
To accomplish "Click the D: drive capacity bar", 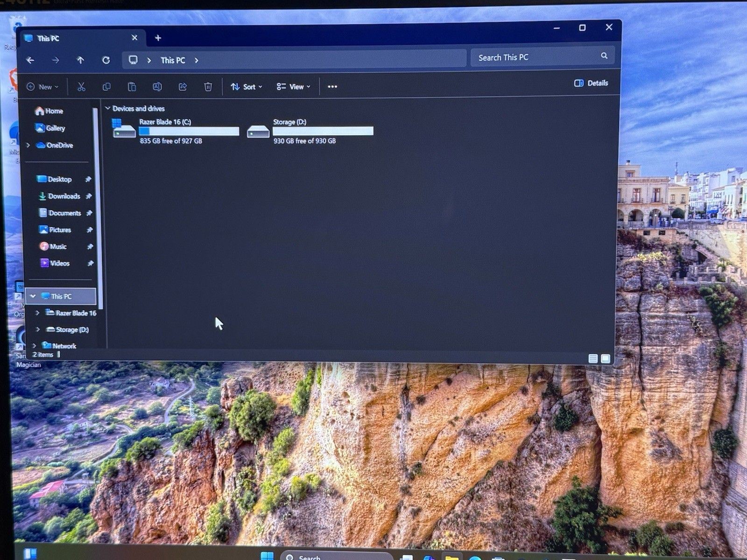I will point(323,131).
